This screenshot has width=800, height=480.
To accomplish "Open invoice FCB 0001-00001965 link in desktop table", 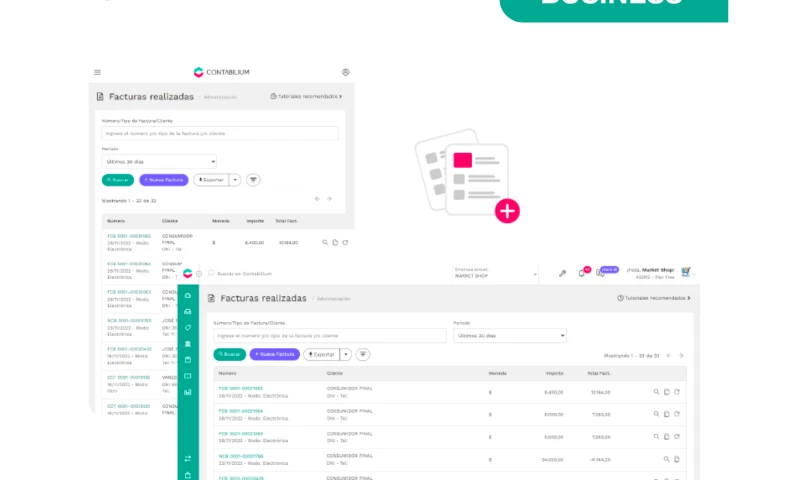I will [x=241, y=388].
